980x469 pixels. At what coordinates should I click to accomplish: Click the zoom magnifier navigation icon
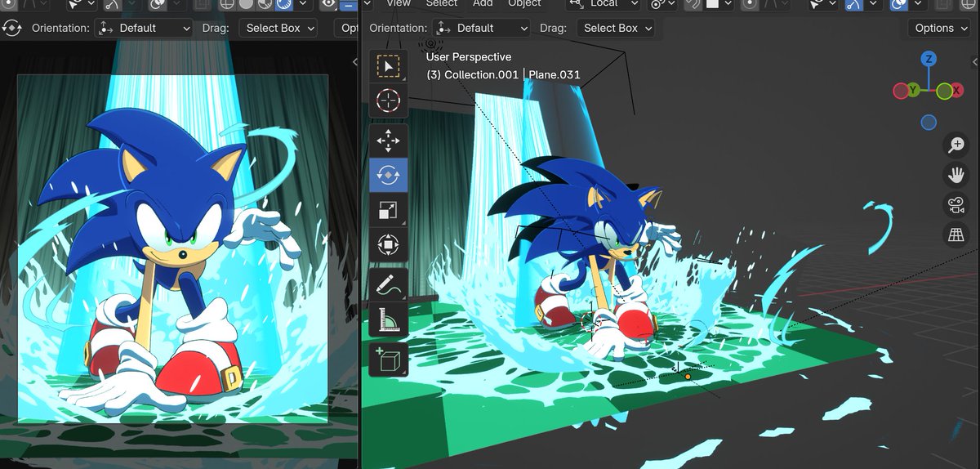955,145
